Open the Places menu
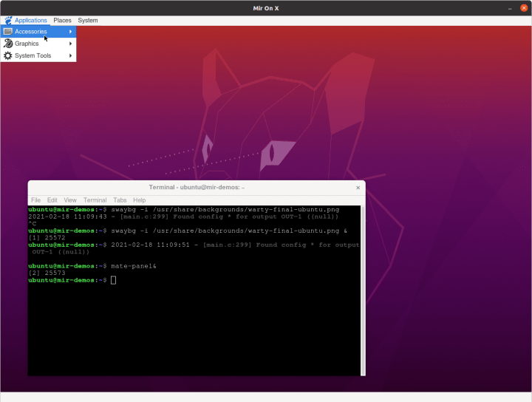The height and width of the screenshot is (402, 532). pyautogui.click(x=62, y=21)
